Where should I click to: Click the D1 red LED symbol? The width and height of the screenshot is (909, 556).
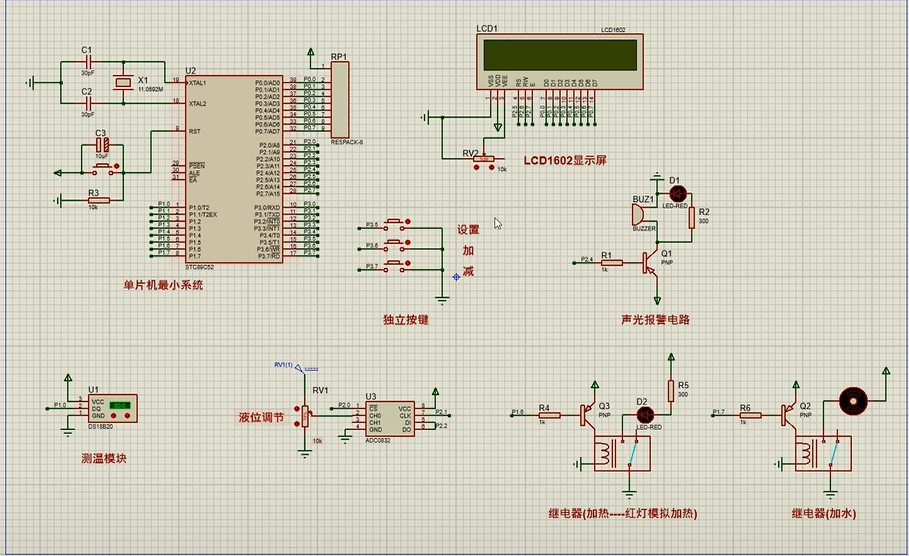(x=676, y=191)
